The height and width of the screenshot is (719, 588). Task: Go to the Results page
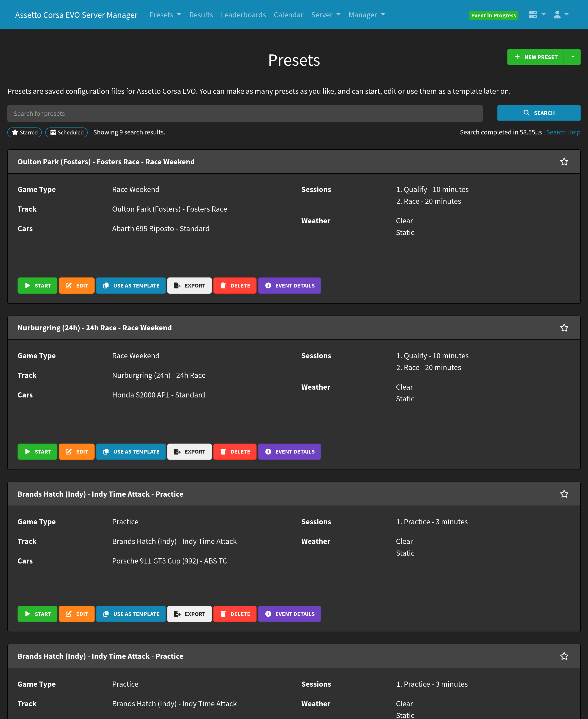[x=201, y=15]
